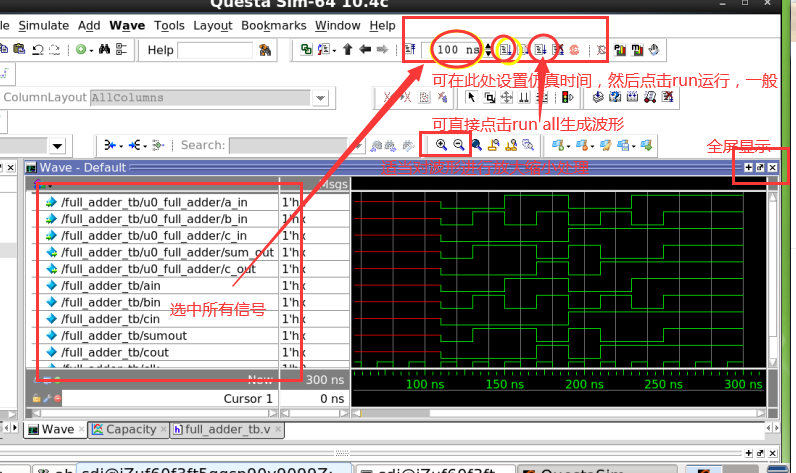The width and height of the screenshot is (796, 473).
Task: Open the Help menu
Action: pyautogui.click(x=382, y=25)
